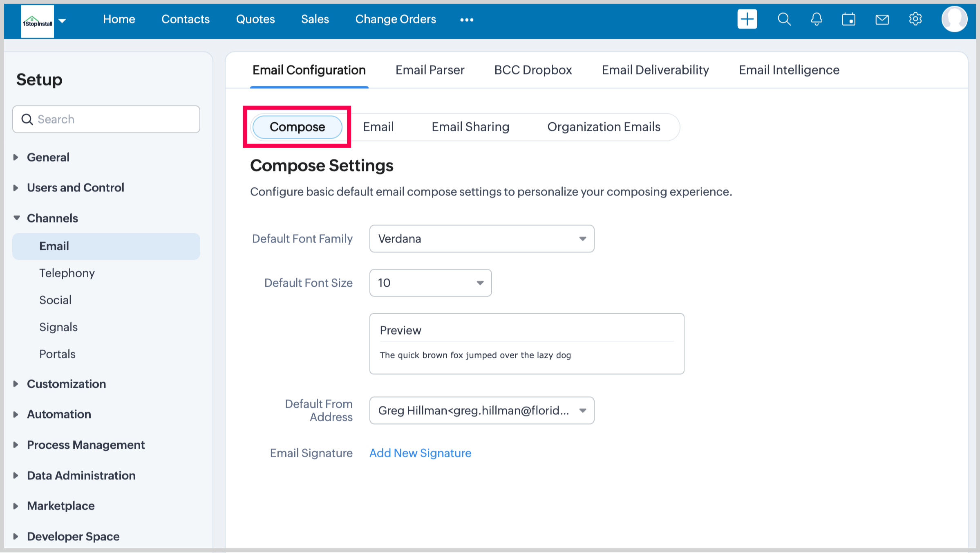Collapse the Channels section

pos(52,218)
